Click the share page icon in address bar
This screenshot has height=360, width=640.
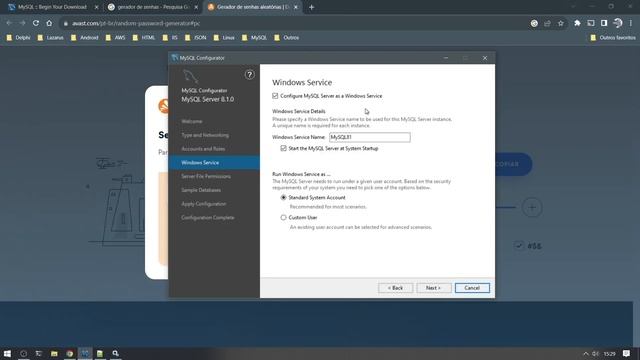tap(547, 23)
